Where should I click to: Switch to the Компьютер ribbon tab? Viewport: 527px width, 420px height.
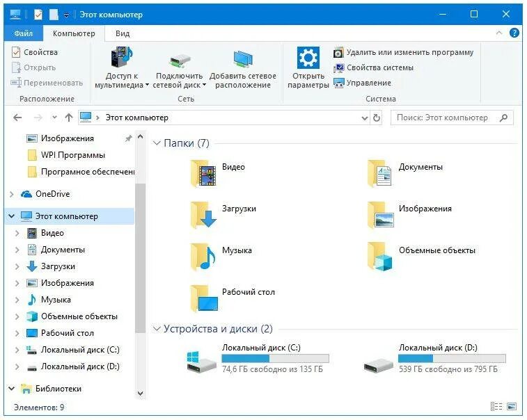tap(74, 33)
